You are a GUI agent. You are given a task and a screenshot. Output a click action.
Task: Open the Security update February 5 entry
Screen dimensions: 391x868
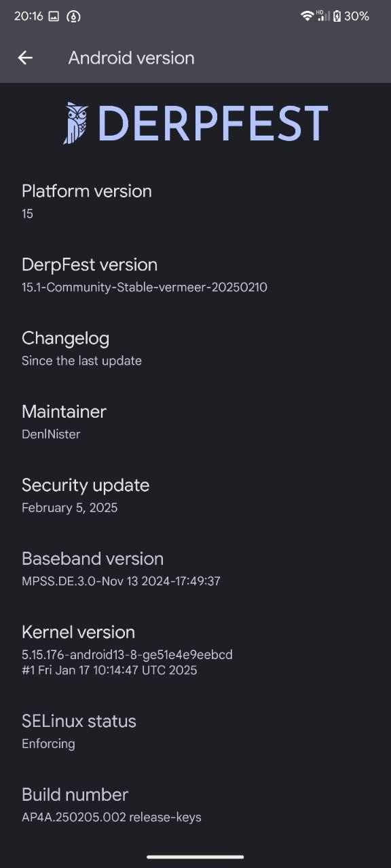point(195,496)
